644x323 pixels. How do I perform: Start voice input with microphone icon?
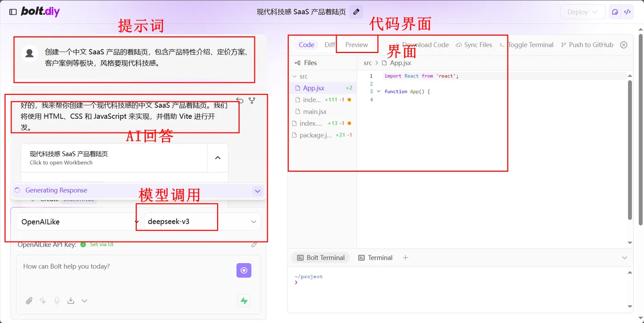[x=57, y=301]
